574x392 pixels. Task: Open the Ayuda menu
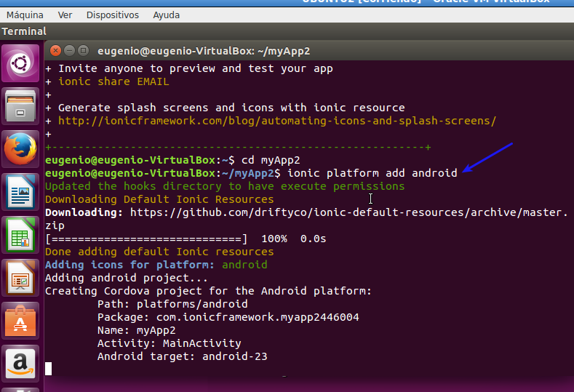click(x=166, y=15)
